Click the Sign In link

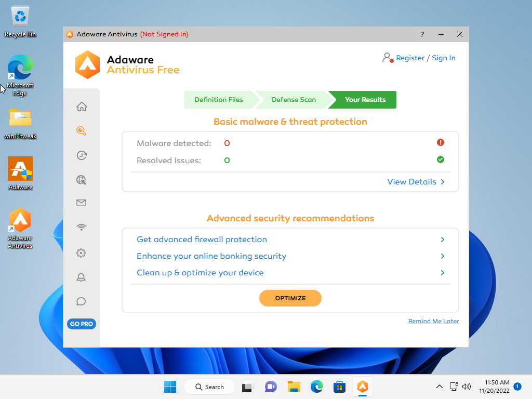click(x=444, y=58)
